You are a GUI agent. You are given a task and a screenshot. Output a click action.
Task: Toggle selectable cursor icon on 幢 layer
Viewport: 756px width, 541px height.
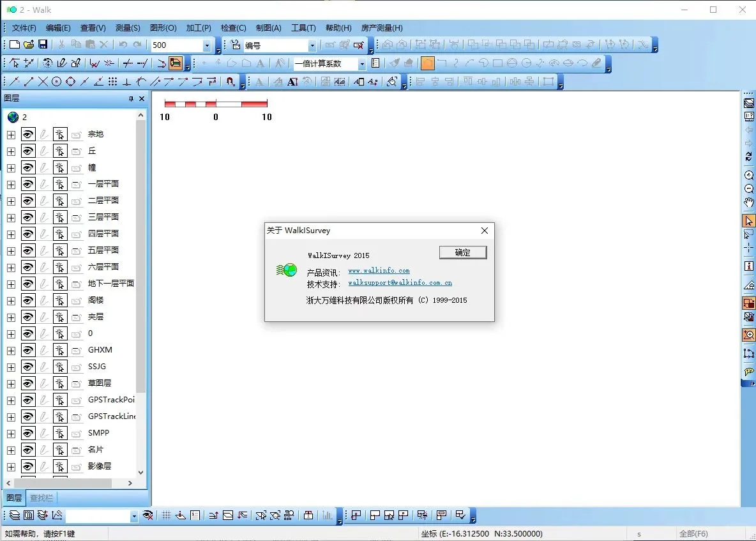[x=60, y=168]
